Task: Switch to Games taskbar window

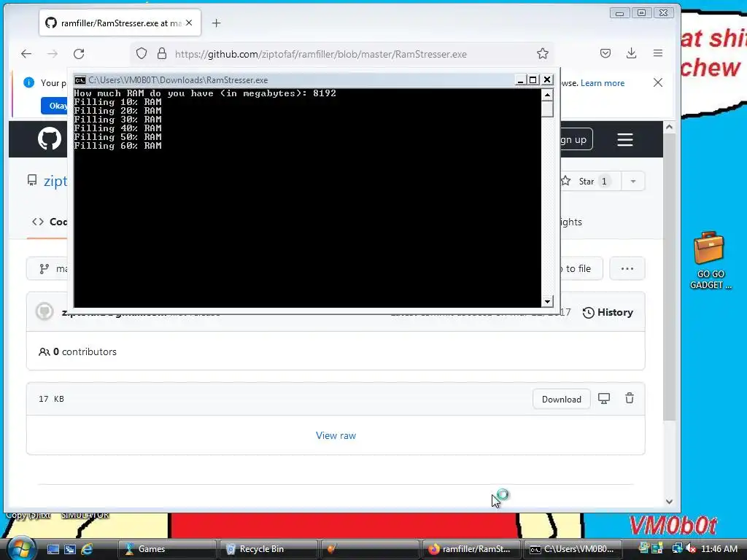Action: click(167, 549)
